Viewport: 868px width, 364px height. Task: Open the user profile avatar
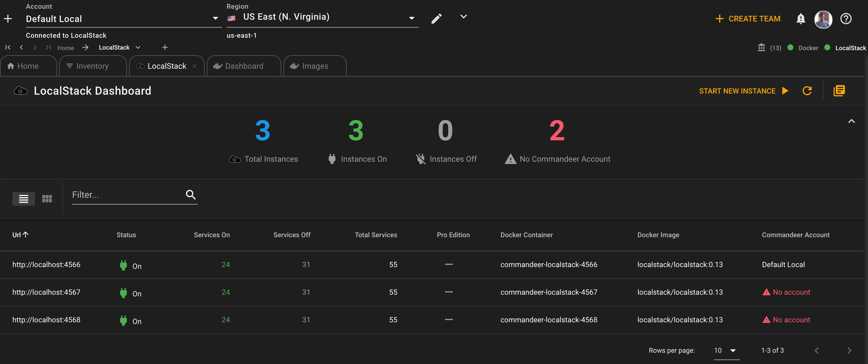point(823,19)
